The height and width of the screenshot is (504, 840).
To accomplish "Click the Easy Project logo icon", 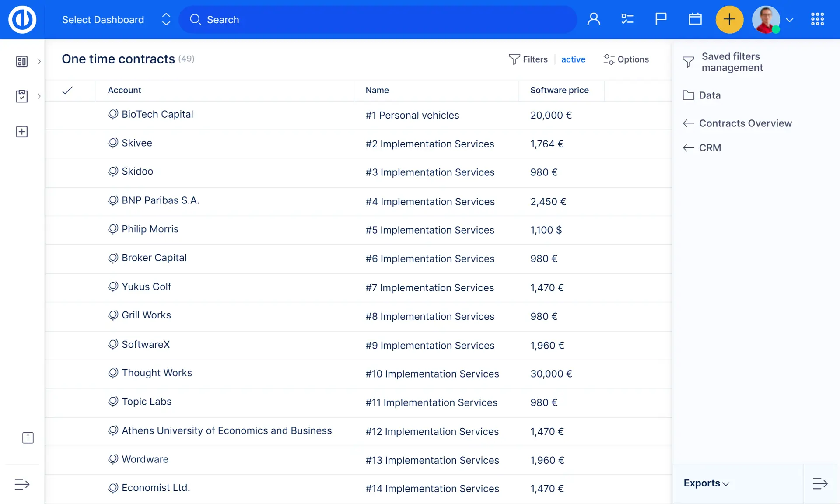I will click(x=22, y=20).
